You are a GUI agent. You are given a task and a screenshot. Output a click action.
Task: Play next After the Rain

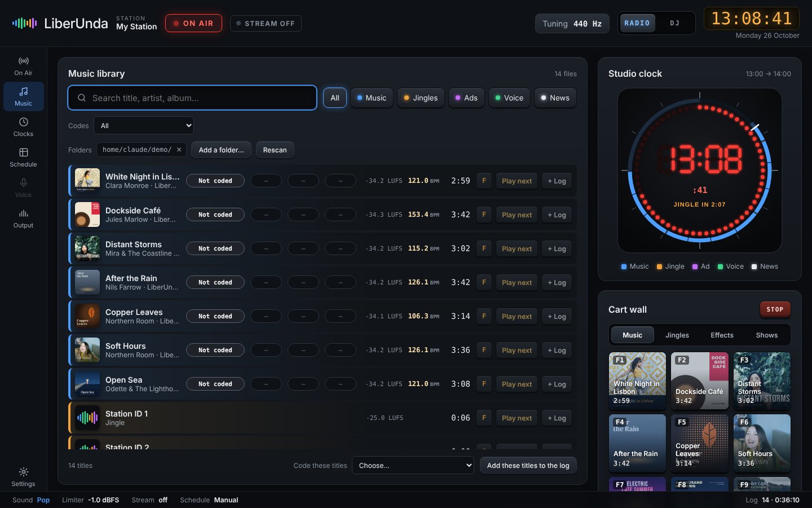point(517,282)
